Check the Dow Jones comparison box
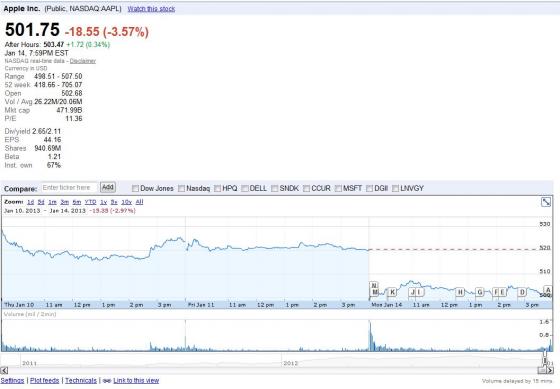This screenshot has width=560, height=389. (135, 188)
